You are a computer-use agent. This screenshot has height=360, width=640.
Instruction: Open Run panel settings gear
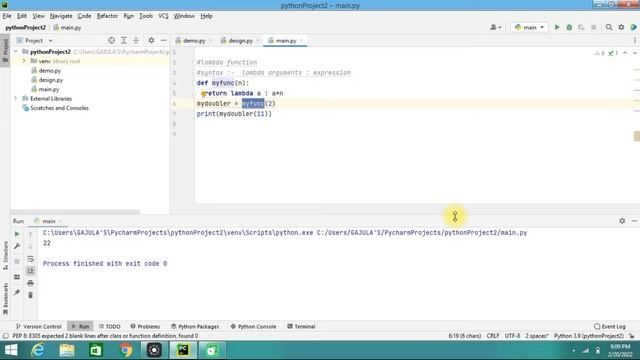[622, 221]
